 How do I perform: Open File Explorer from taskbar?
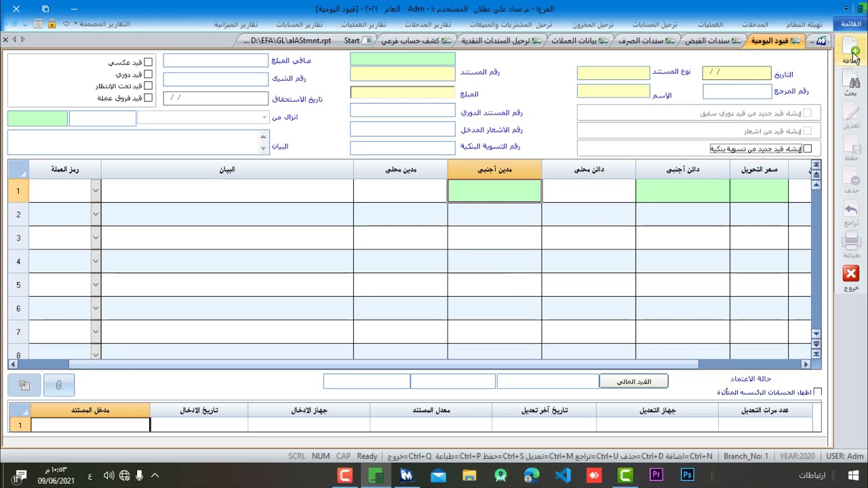click(x=469, y=475)
